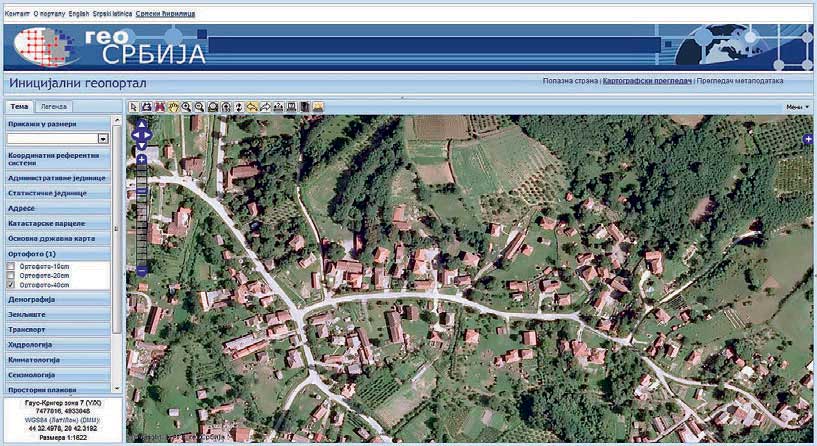Enable the Ортофото-20cm layer
This screenshot has height=446, width=817.
tap(10, 276)
